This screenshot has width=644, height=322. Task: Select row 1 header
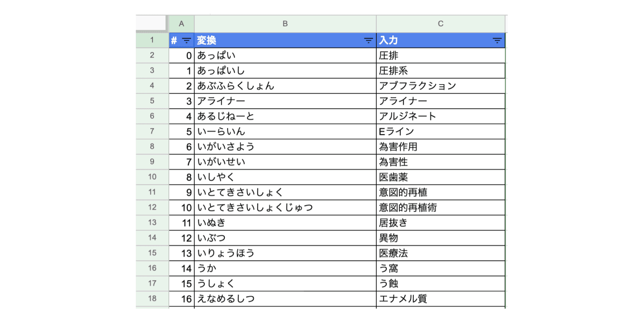click(152, 40)
